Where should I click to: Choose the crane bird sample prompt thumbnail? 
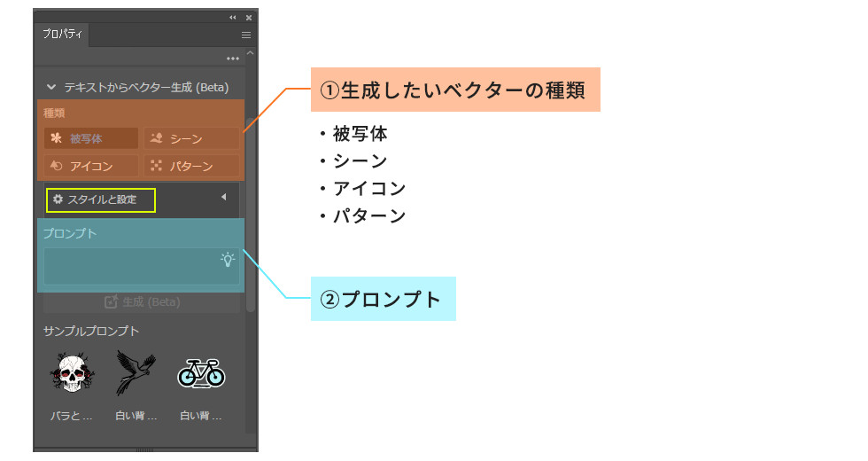136,373
